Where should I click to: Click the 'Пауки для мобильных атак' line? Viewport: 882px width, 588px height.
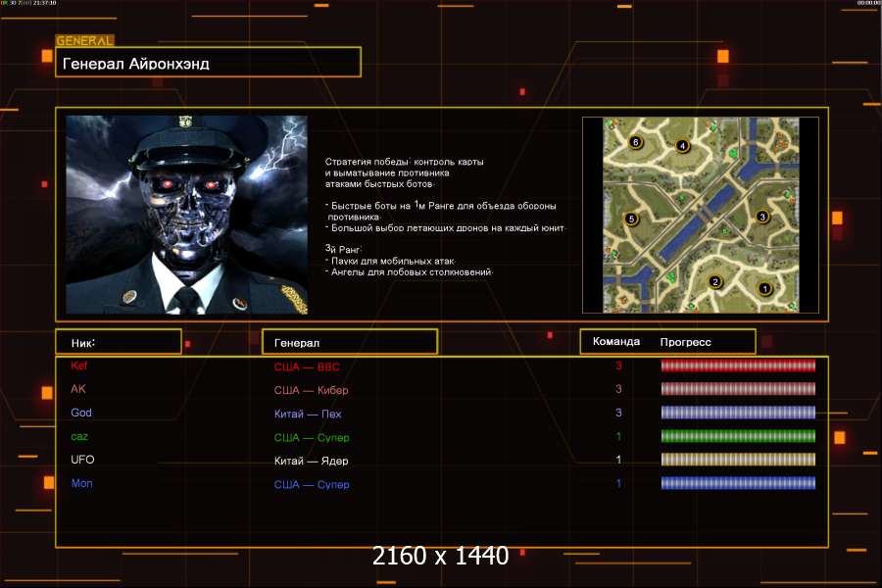coord(390,261)
